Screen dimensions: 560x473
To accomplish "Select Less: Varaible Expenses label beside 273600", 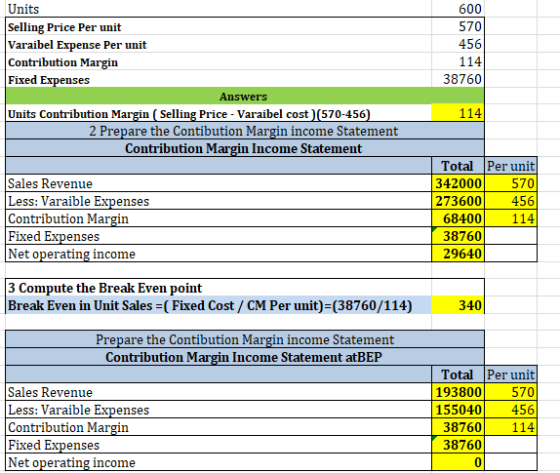I will tap(79, 201).
